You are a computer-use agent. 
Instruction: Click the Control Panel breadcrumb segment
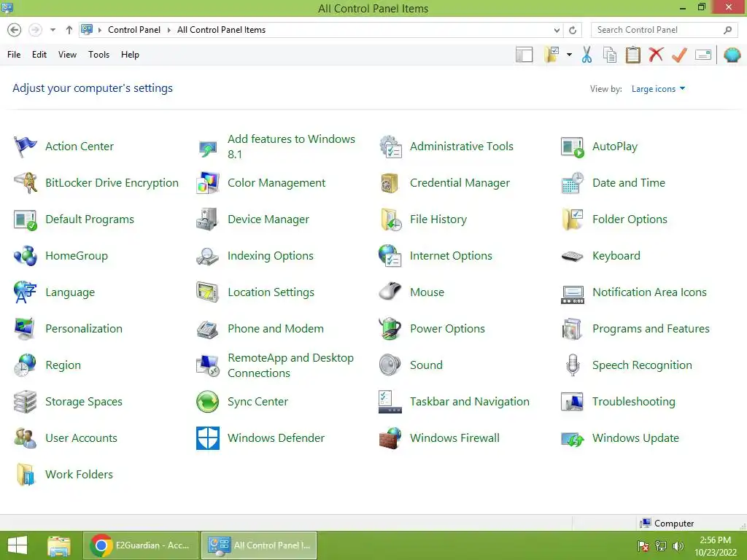pos(134,30)
